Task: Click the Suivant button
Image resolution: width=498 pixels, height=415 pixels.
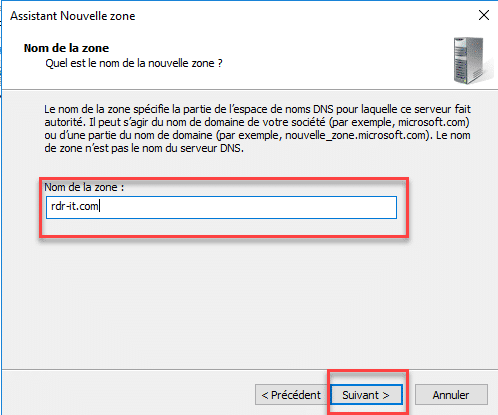Action: 366,395
